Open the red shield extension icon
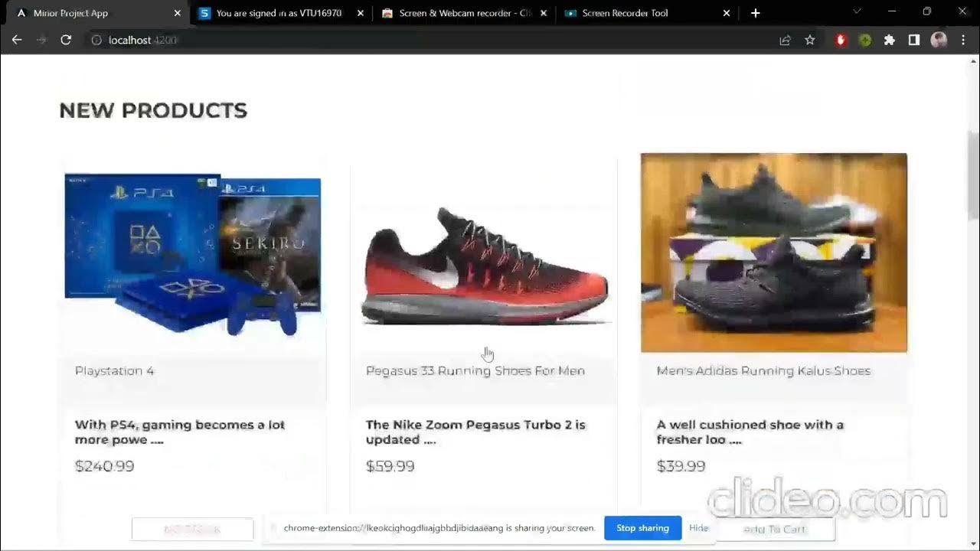 tap(841, 40)
